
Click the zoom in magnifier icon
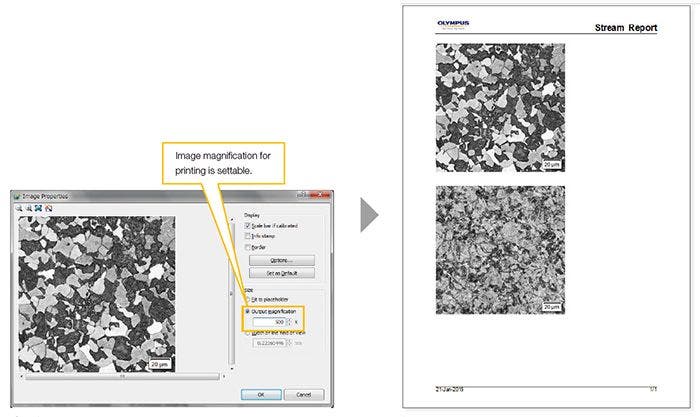[17, 208]
